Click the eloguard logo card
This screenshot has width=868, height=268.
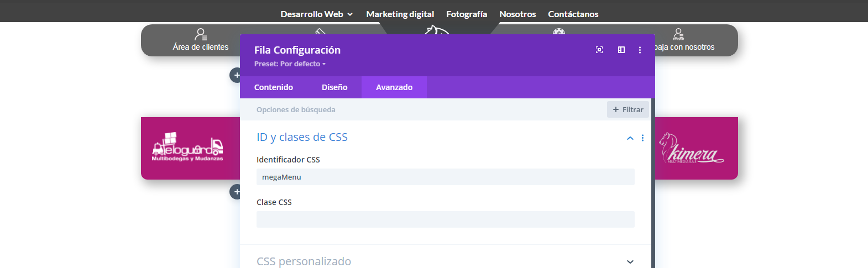190,148
